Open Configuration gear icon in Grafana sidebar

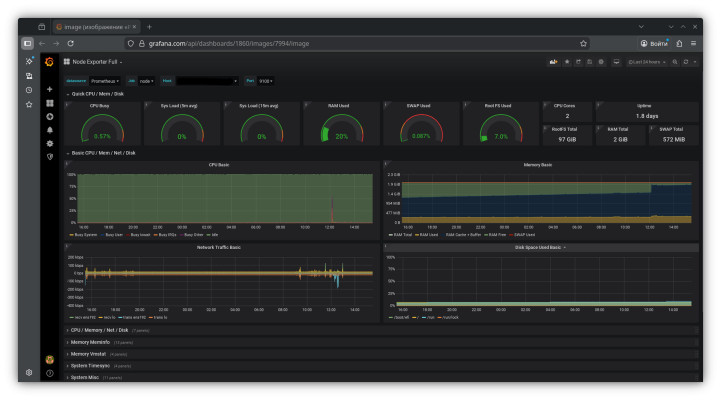tap(49, 143)
